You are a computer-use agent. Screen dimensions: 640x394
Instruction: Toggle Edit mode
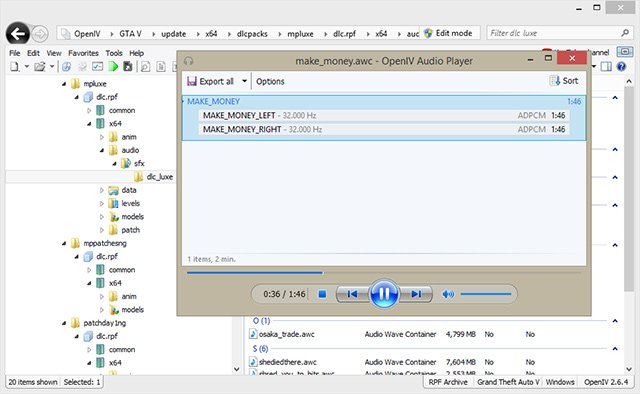tap(448, 33)
